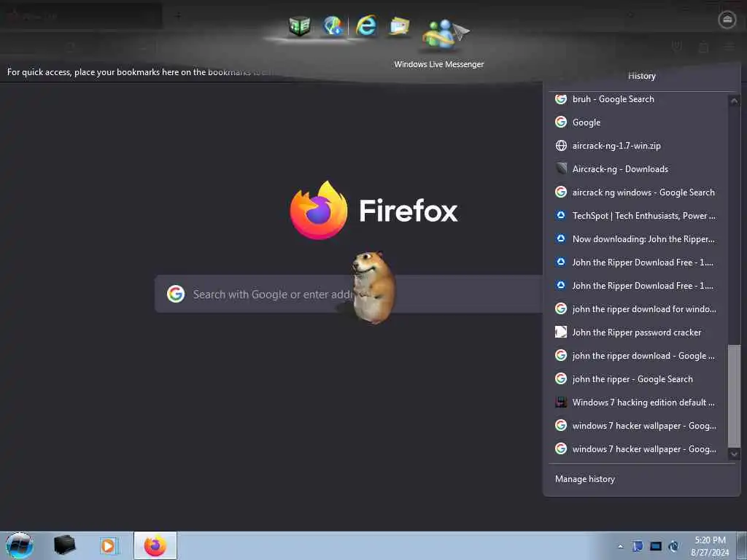747x560 pixels.
Task: Click the history list scroll-up arrow
Action: tap(734, 101)
